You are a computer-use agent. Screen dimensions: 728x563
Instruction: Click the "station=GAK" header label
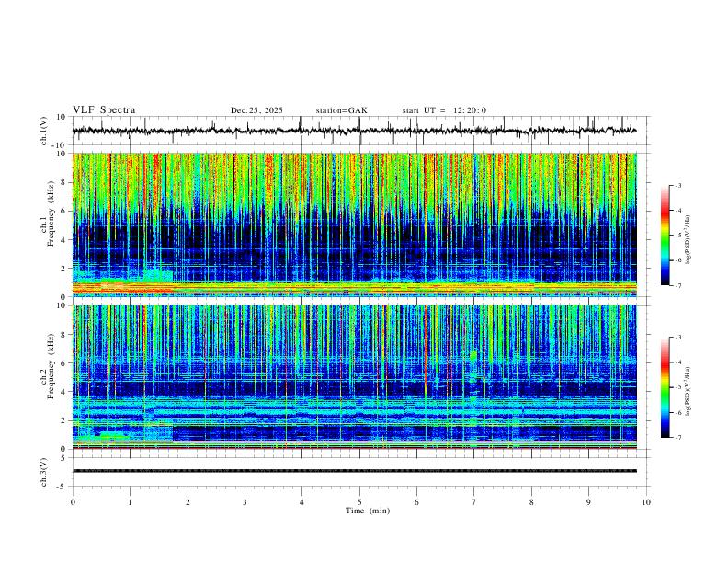point(341,110)
